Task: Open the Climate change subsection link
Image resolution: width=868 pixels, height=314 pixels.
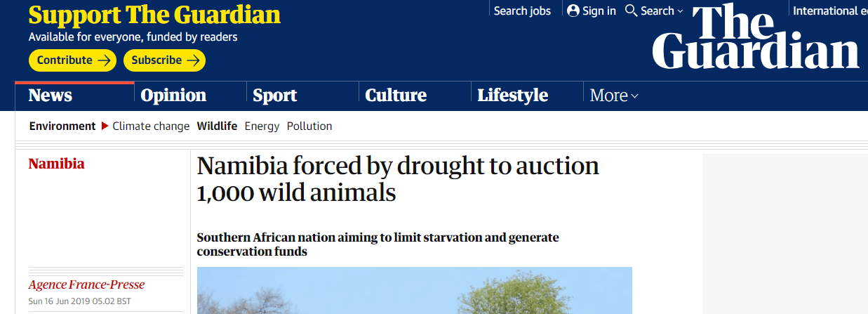Action: click(x=151, y=126)
